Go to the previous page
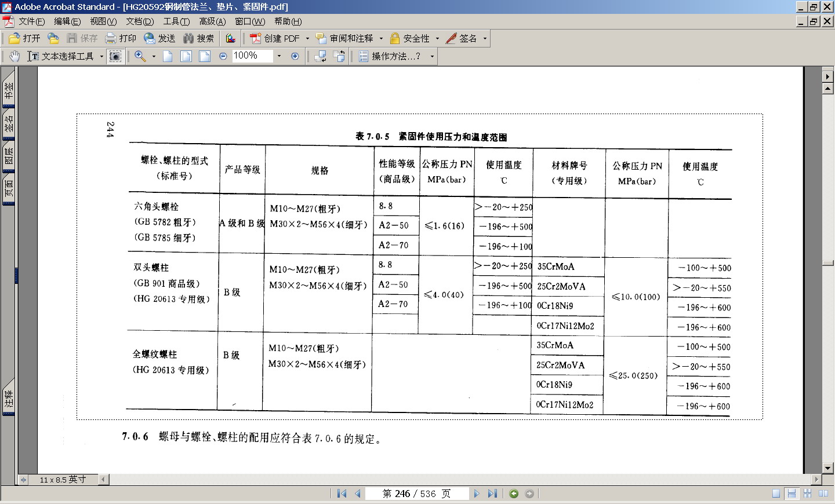Screen dimensions: 835x504 click(x=358, y=494)
